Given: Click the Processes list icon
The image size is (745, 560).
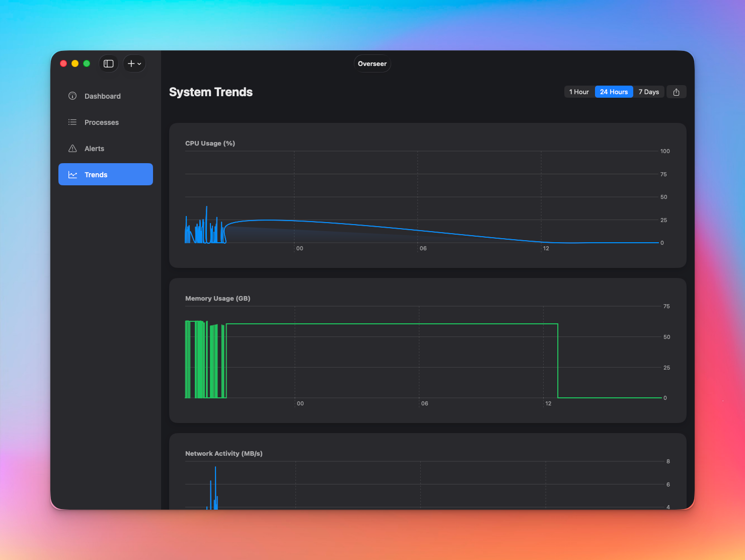Looking at the screenshot, I should coord(72,122).
